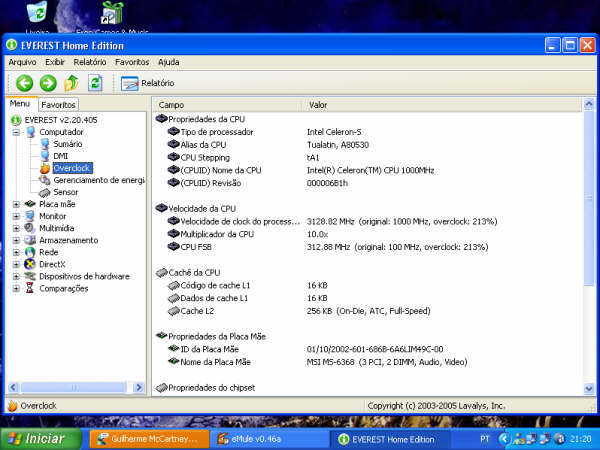Select the Multiplicador da CPU row
Screen dimensions: 600x450
tap(367, 234)
